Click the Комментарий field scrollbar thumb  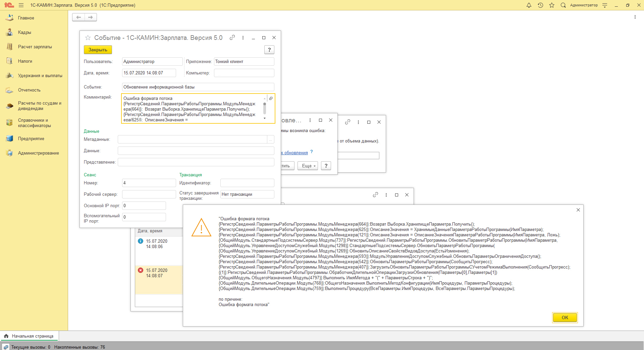click(x=265, y=108)
